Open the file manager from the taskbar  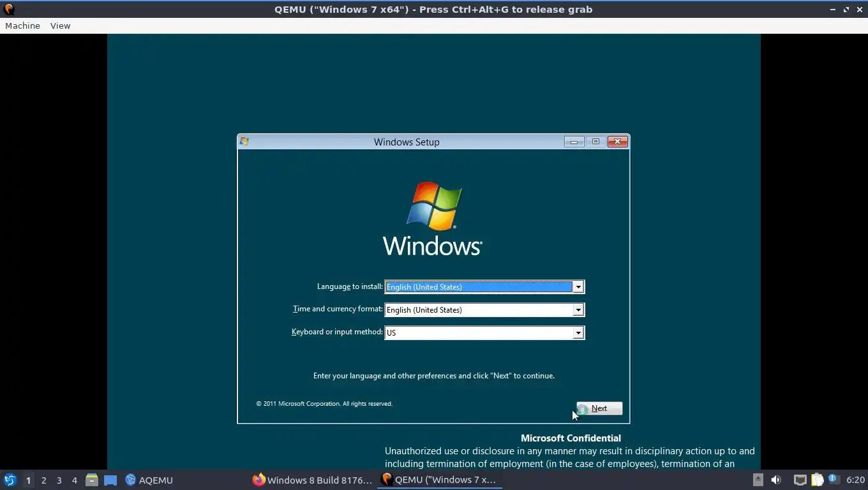pyautogui.click(x=92, y=480)
